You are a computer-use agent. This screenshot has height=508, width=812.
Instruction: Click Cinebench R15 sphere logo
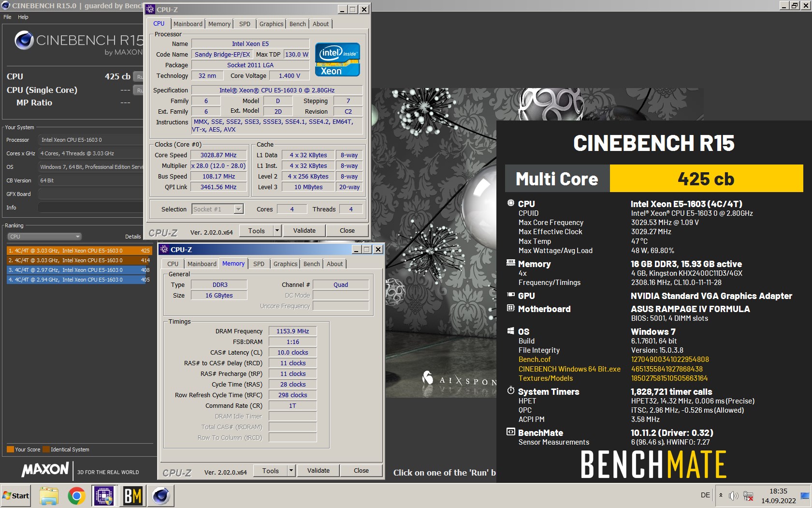pyautogui.click(x=24, y=41)
